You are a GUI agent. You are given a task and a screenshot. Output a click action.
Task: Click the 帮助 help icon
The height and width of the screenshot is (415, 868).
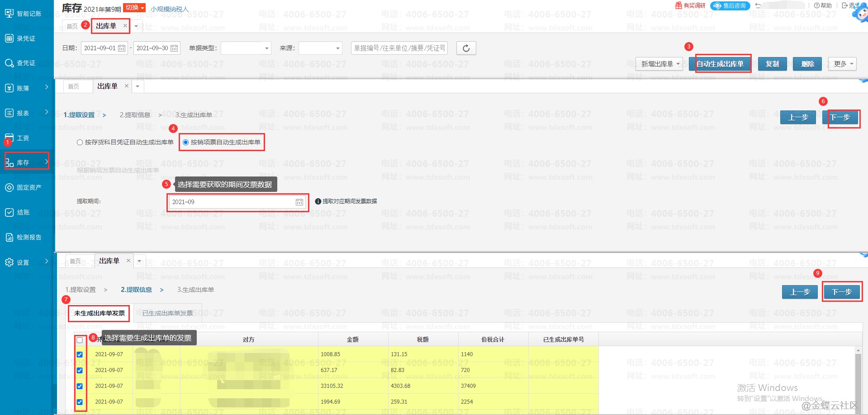pos(816,5)
